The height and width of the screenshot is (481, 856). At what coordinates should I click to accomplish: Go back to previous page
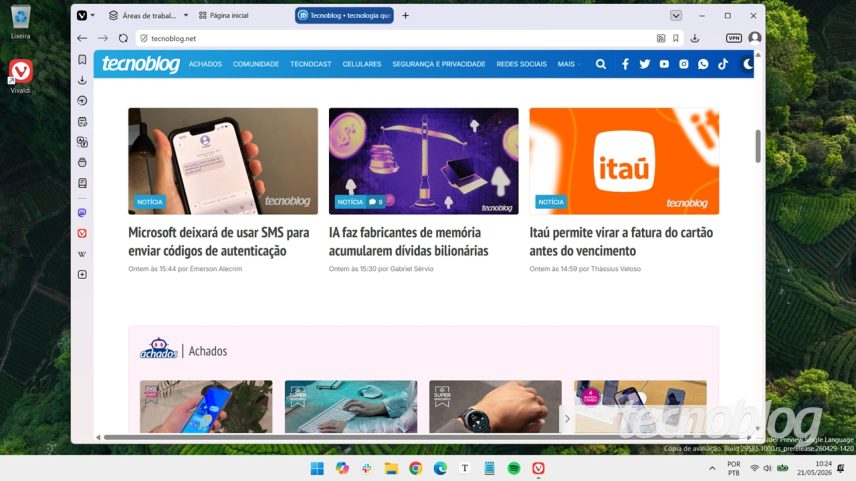[82, 38]
